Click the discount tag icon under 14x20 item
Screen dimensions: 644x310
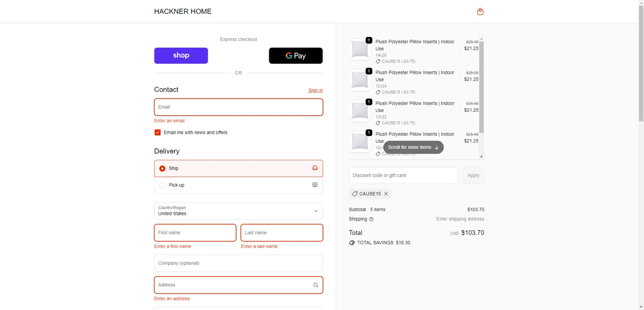point(378,61)
